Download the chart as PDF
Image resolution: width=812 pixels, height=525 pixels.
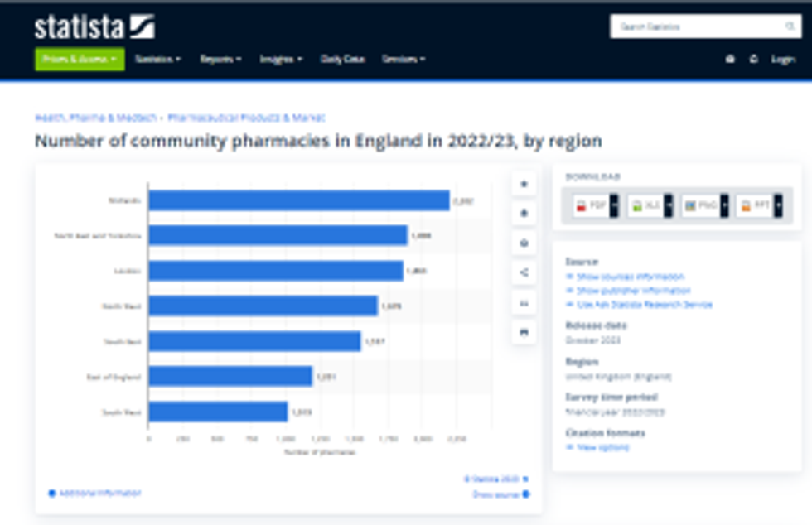592,205
